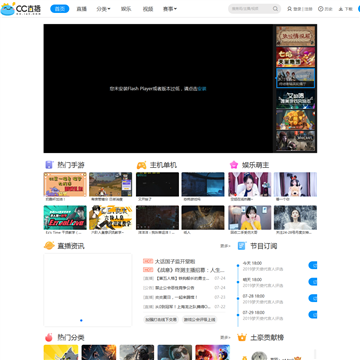The image size is (360, 360).
Task: Click the download icon in header
Action: coord(341,9)
